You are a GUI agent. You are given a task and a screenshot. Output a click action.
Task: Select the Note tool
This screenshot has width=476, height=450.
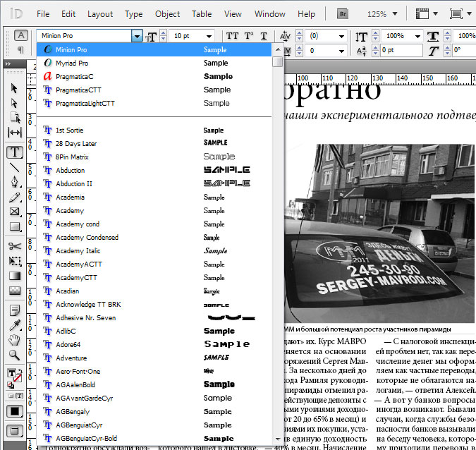(15, 310)
